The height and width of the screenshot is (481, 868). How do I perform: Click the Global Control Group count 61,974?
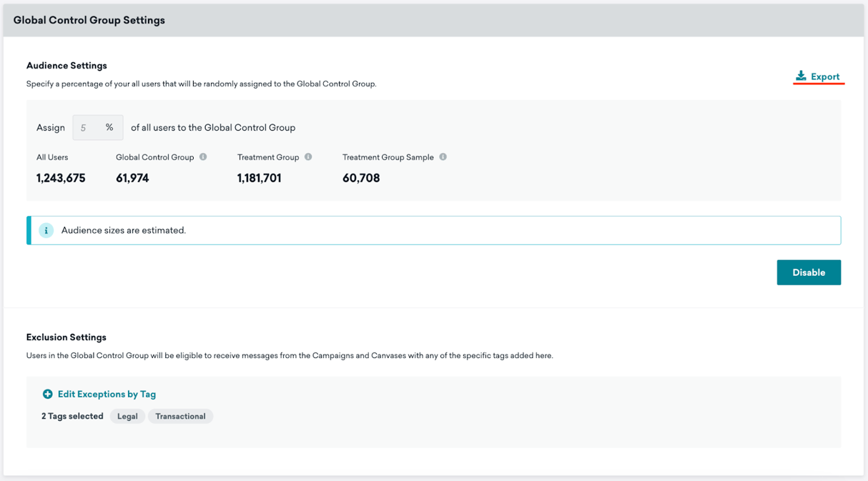coord(132,178)
